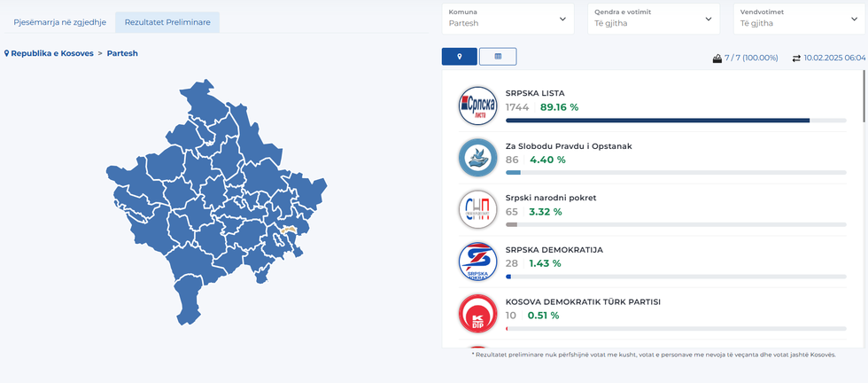Click the Srpska Demokratija party logo

pos(477,262)
